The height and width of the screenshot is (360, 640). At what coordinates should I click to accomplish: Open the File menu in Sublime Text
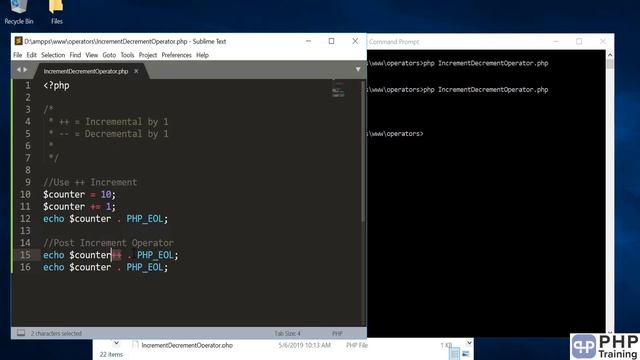click(18, 55)
